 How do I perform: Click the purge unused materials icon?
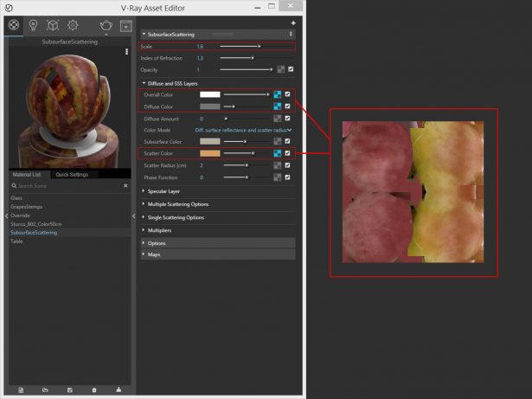pyautogui.click(x=119, y=389)
